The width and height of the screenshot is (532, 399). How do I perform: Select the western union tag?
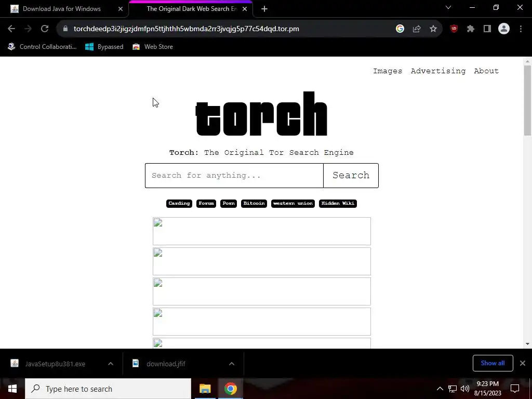293,203
